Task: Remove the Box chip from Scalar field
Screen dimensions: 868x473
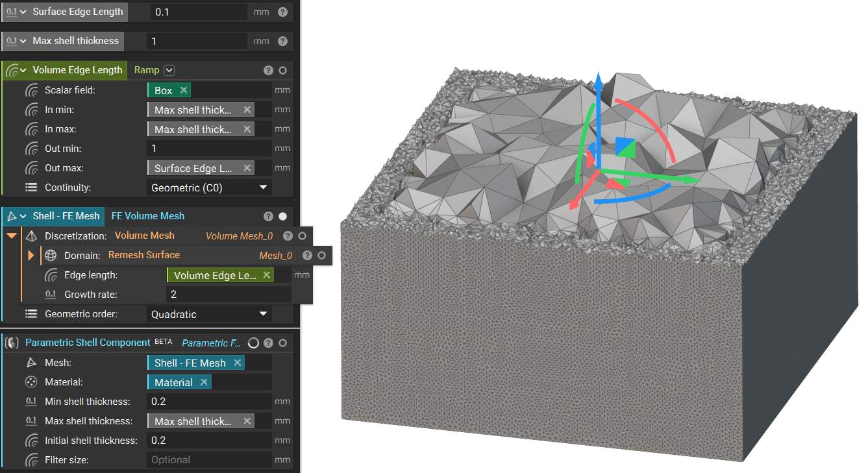Action: tap(184, 90)
